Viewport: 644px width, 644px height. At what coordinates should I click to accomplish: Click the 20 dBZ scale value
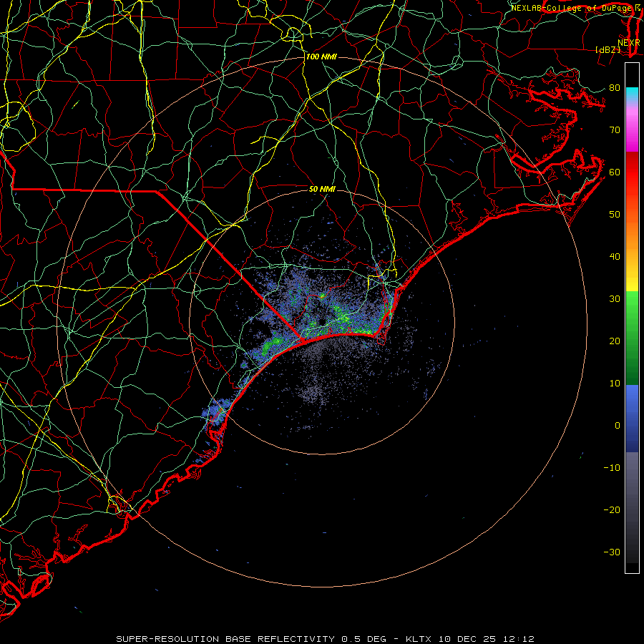click(x=615, y=341)
